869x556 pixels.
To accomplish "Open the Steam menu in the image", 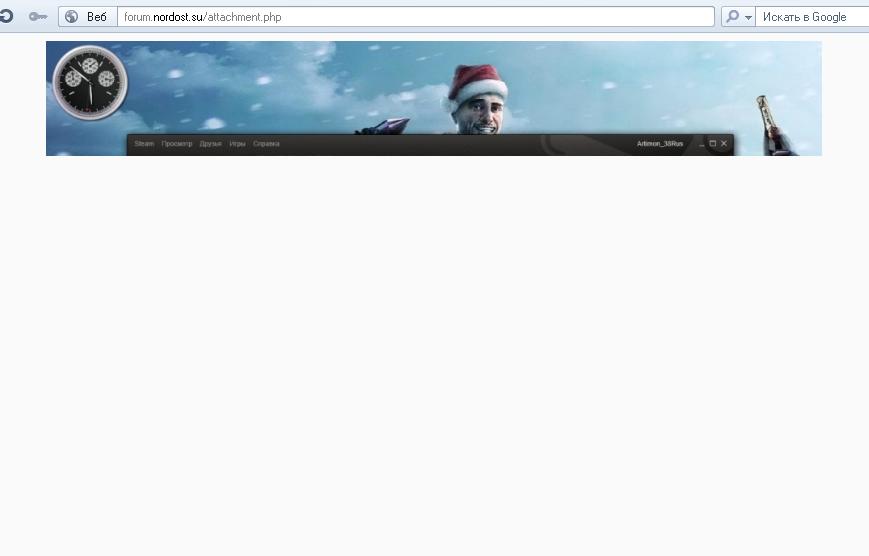I will coord(144,144).
